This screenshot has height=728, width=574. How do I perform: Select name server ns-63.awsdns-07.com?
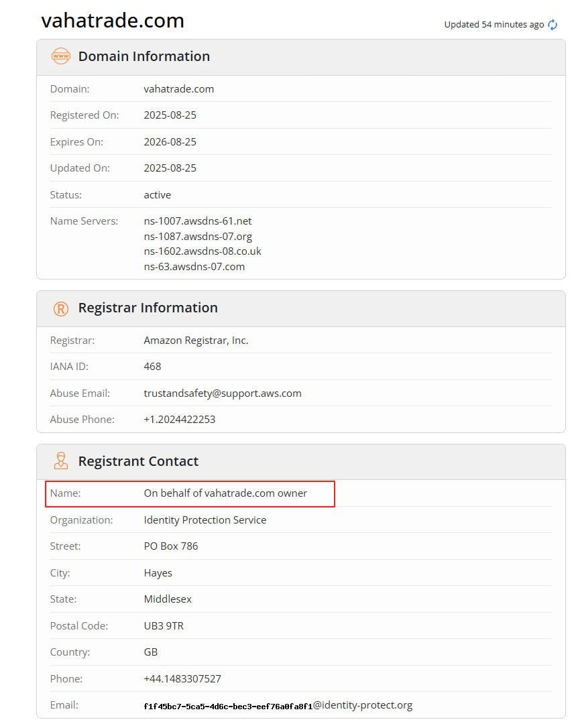coord(194,267)
